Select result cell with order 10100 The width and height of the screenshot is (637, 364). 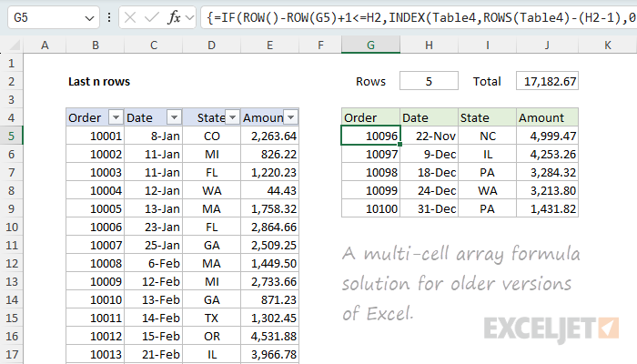pyautogui.click(x=370, y=208)
